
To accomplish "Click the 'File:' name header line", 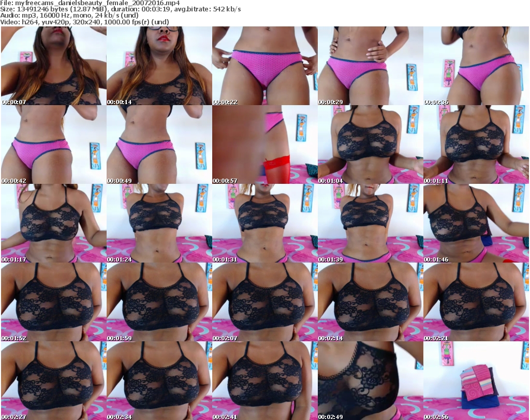I will coord(90,3).
